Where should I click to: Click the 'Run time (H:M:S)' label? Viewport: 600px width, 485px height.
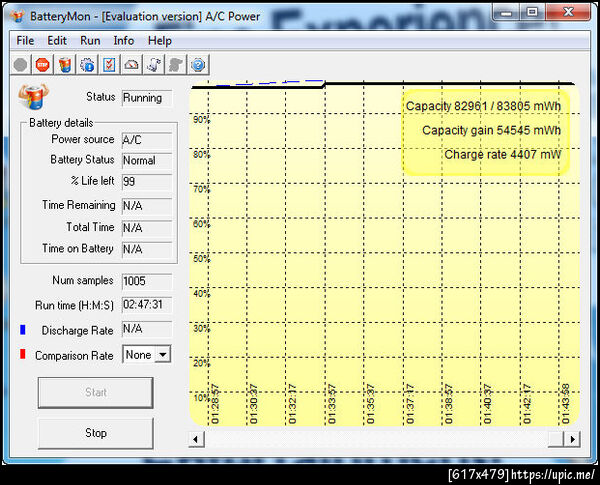(x=75, y=305)
